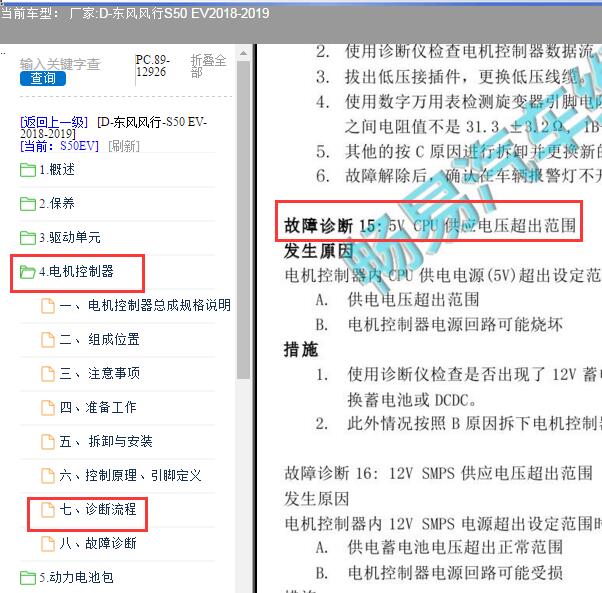The image size is (602, 593).
Task: Click document icon of 四、准备工作
Action: tap(48, 408)
